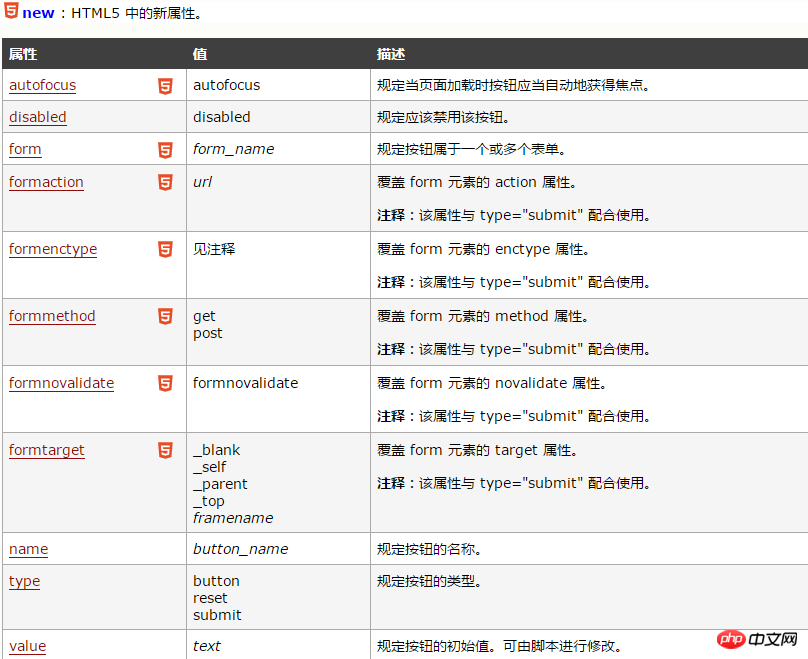This screenshot has width=808, height=659.
Task: Click the HTML5 icon beside the new legend
Action: pyautogui.click(x=11, y=10)
